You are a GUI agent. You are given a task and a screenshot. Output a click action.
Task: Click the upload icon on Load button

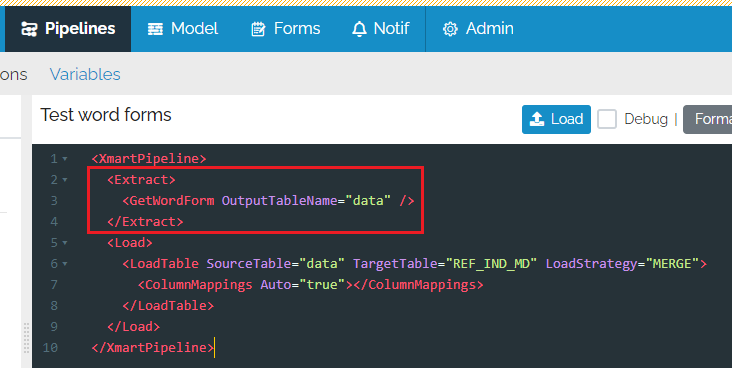pyautogui.click(x=537, y=119)
